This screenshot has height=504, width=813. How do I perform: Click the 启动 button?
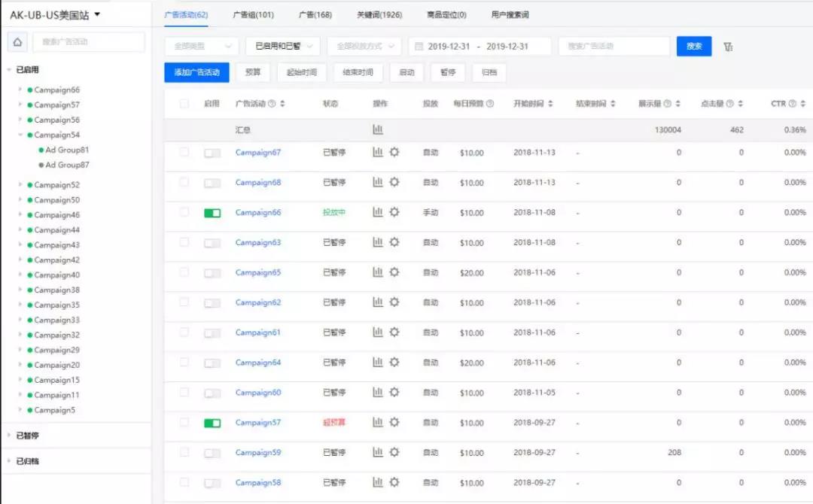click(x=406, y=72)
